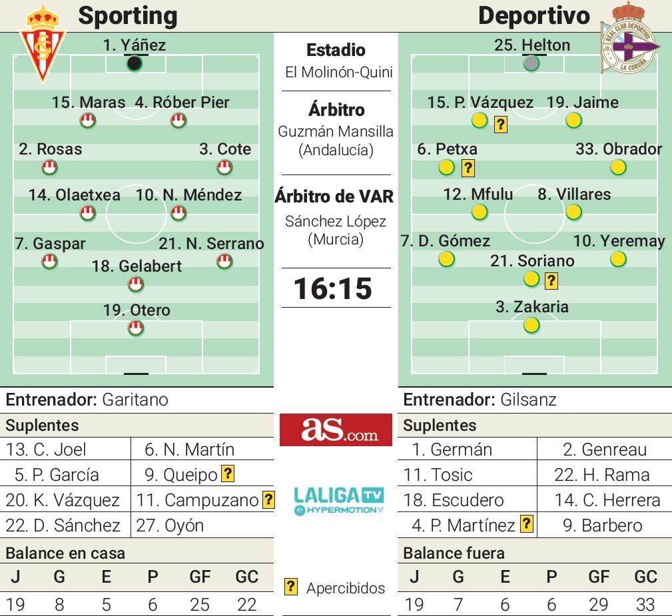Click Zakaria's yellow player marker
Screen dimensions: 672x616
[x=531, y=325]
